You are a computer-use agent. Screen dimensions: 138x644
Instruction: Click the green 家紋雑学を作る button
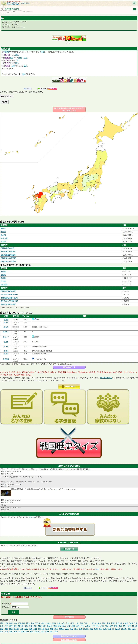pyautogui.click(x=69, y=549)
